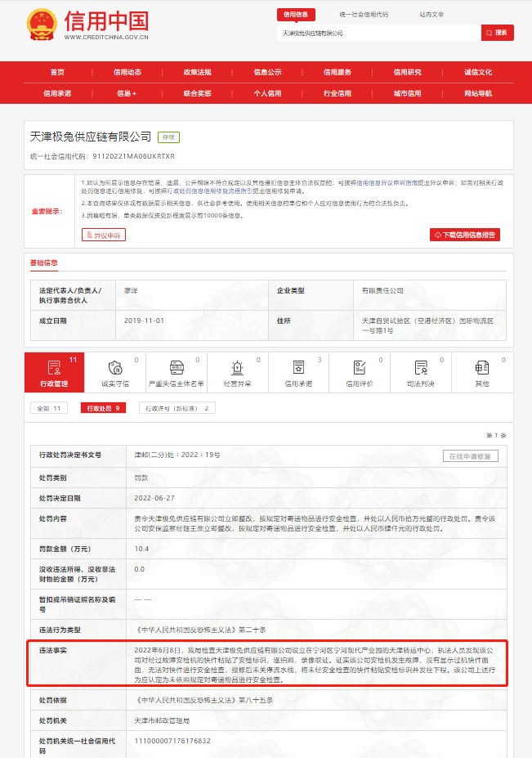
Task: Open the 信息公示 navigation item
Action: coord(267,72)
